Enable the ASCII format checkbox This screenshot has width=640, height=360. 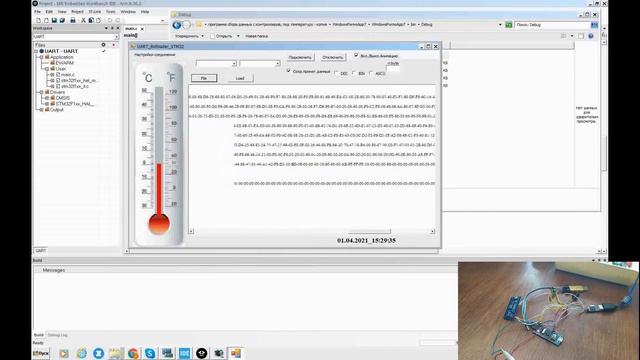(x=371, y=73)
